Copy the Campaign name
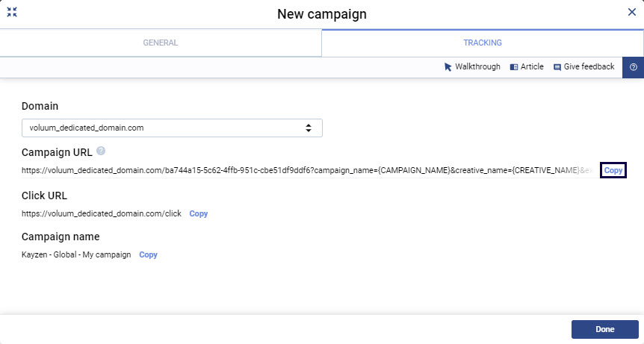 [x=149, y=254]
